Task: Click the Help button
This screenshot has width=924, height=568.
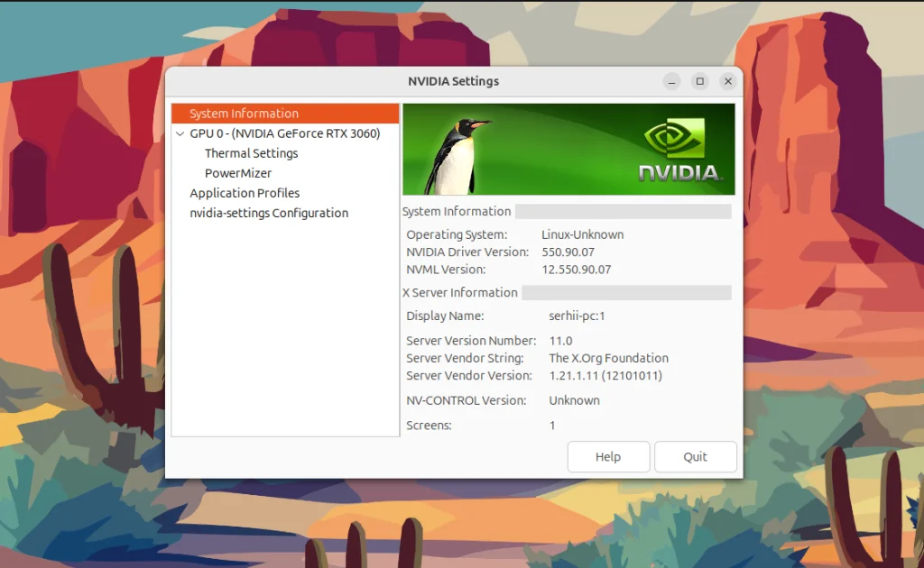Action: [608, 457]
